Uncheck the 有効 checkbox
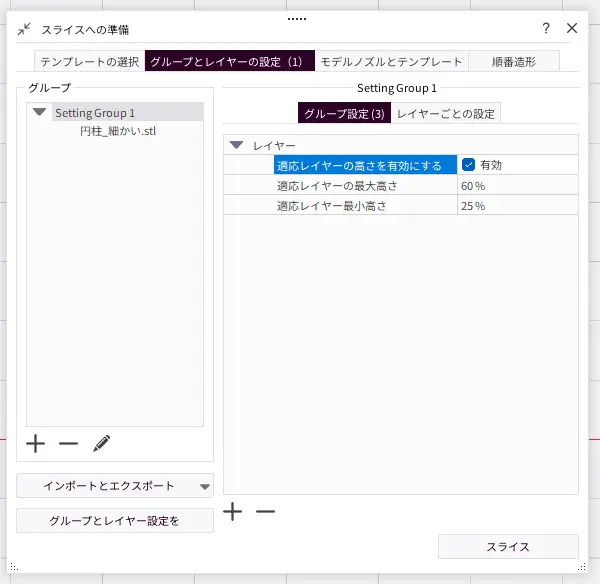Screen dimensions: 600x584 [x=468, y=165]
